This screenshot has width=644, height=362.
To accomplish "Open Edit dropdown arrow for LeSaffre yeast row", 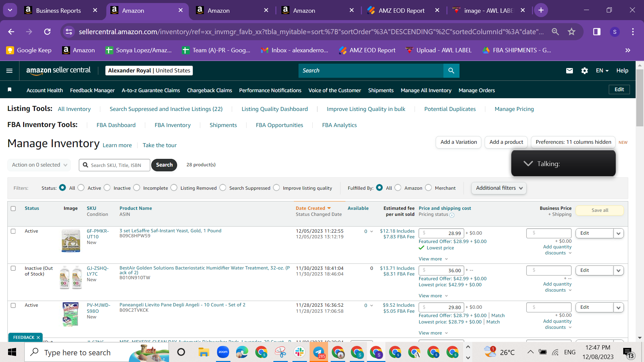I will click(x=619, y=233).
